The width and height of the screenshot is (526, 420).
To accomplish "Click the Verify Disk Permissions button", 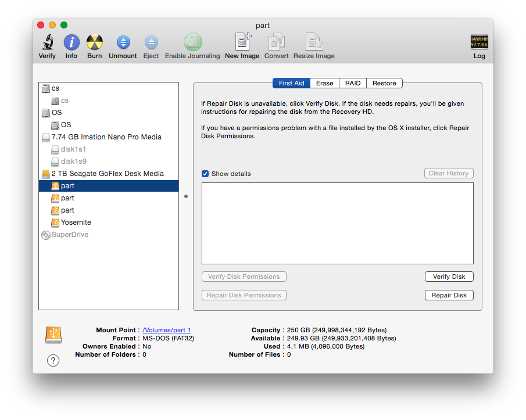I will click(244, 277).
